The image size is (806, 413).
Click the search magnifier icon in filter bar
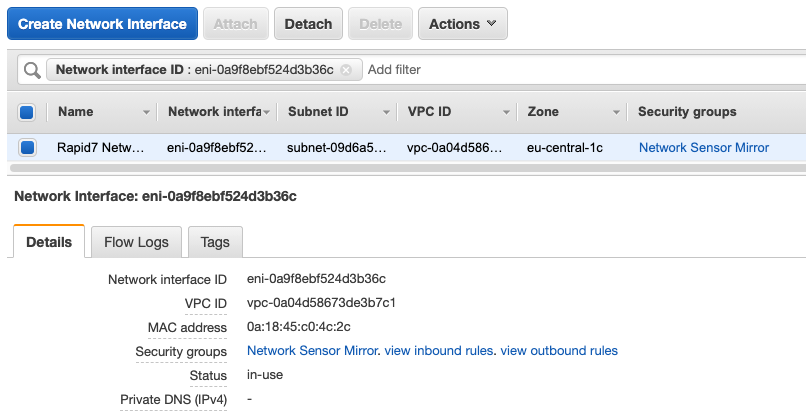[32, 70]
